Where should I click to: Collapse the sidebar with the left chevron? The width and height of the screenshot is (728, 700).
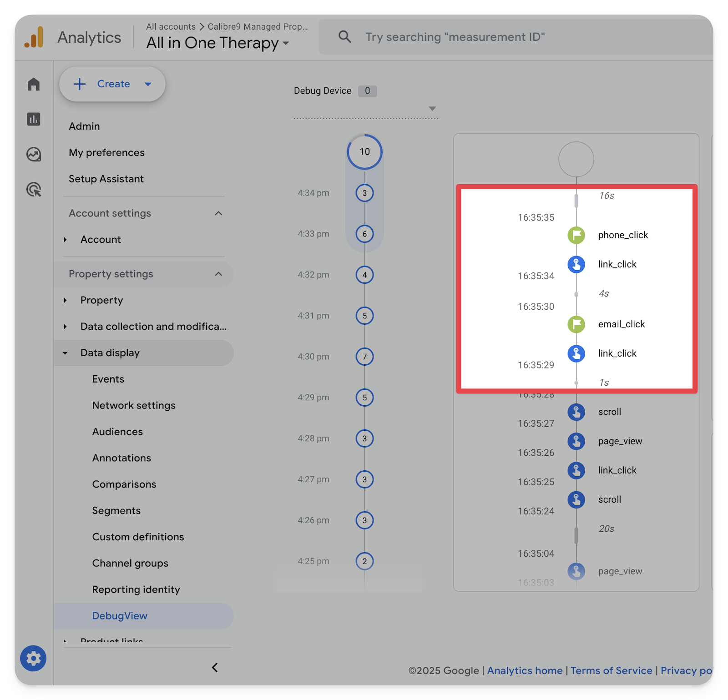coord(215,667)
